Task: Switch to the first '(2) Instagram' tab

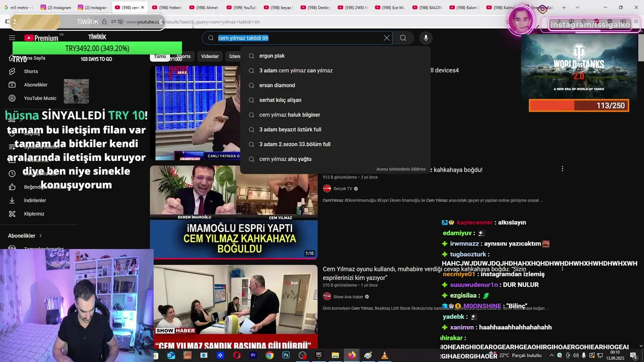Action: pos(55,8)
